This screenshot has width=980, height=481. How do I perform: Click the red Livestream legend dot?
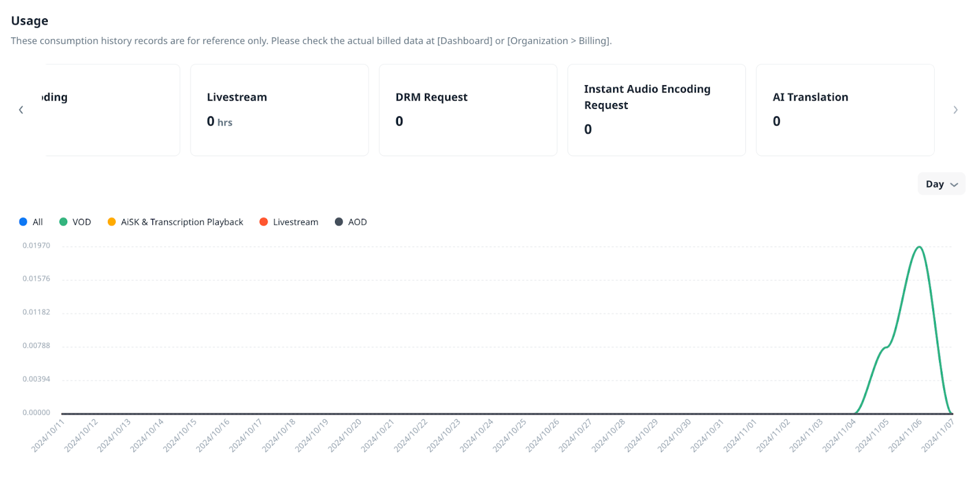point(264,222)
